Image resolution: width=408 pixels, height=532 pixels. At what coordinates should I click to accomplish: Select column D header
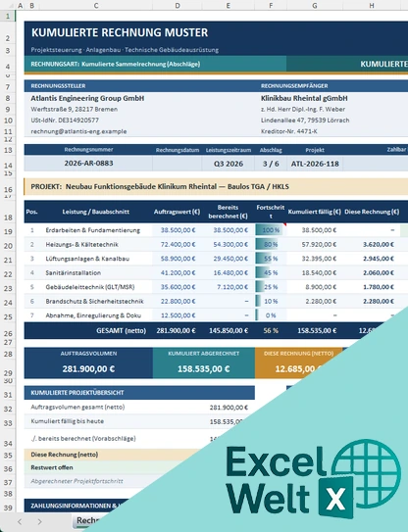[178, 6]
